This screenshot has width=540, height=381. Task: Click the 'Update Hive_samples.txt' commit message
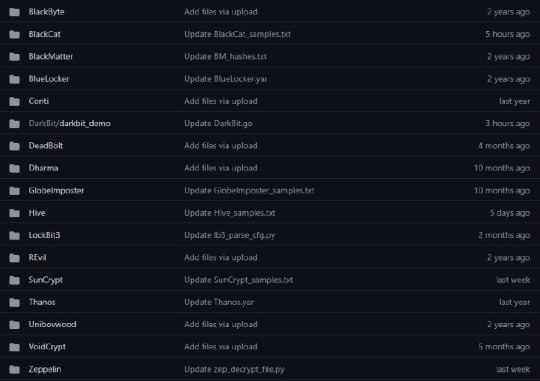[x=230, y=213]
